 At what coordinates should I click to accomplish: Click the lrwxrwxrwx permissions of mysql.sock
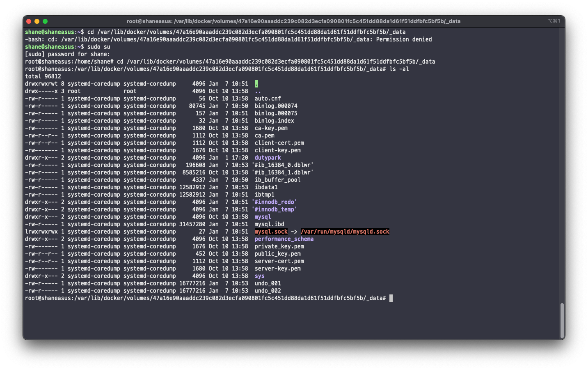pyautogui.click(x=41, y=232)
